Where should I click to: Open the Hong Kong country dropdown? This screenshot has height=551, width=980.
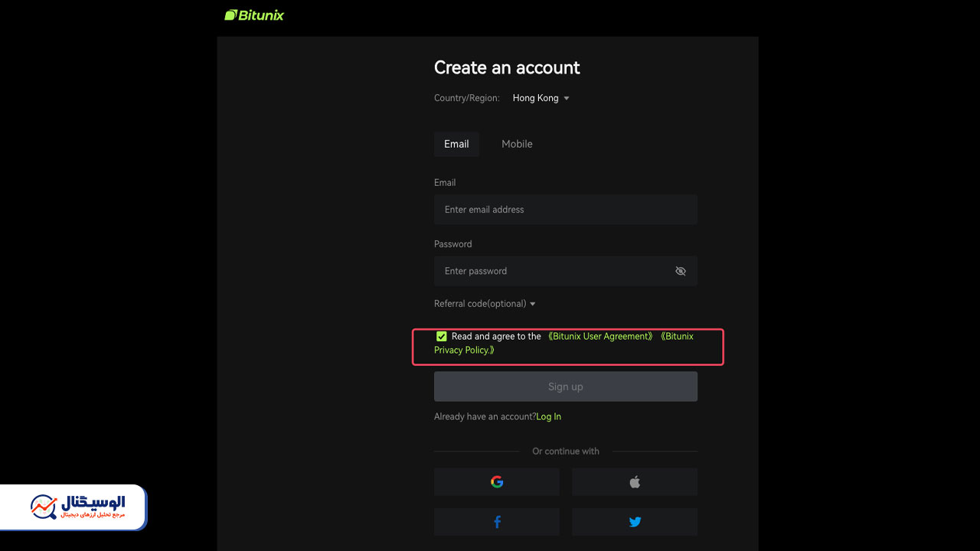[541, 98]
